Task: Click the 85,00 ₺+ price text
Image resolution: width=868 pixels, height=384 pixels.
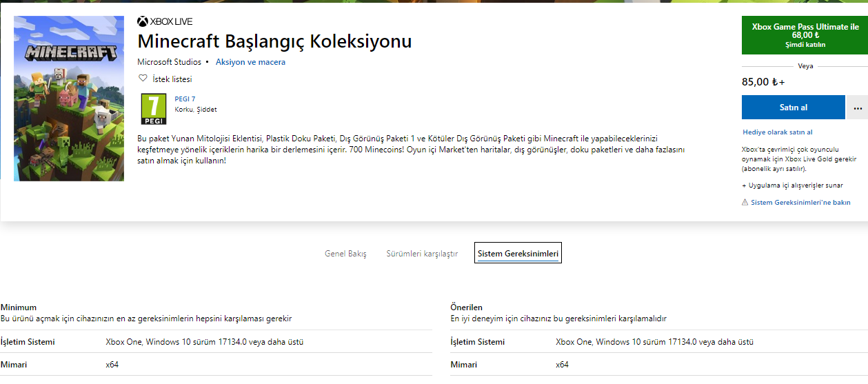Action: [x=763, y=82]
